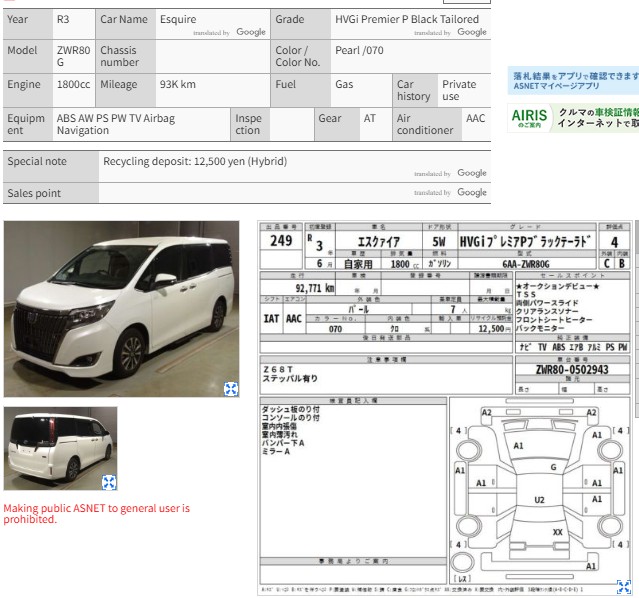Enlarge the auction sheet via expand icon

(x=624, y=587)
